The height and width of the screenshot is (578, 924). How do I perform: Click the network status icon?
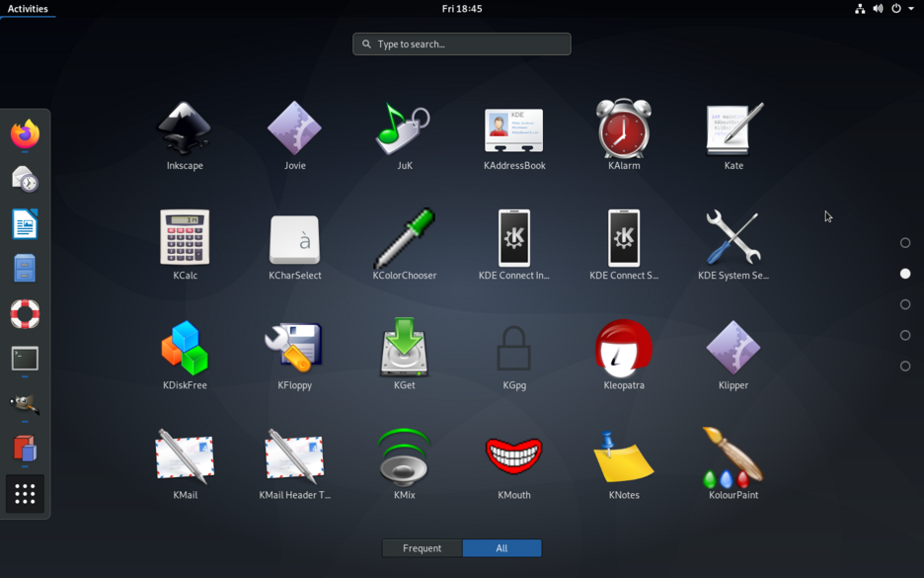point(860,8)
